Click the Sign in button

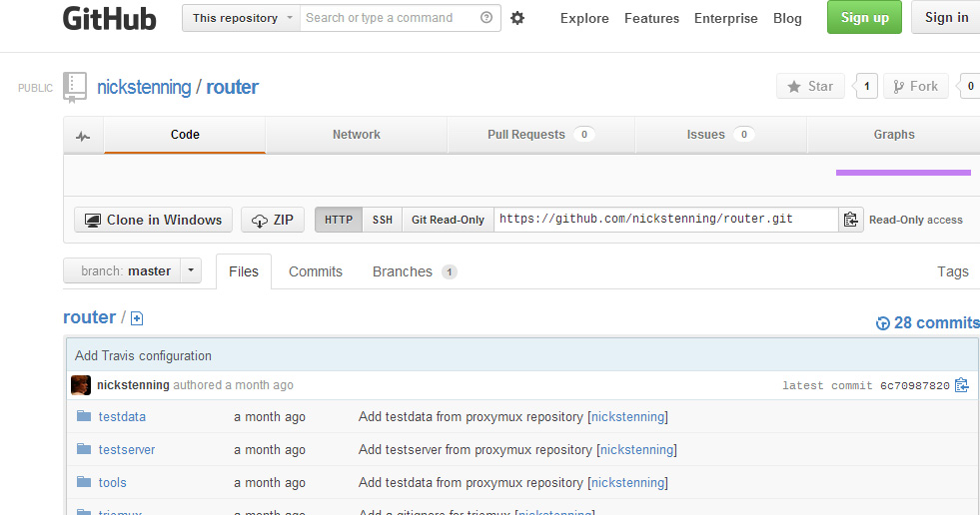pos(946,18)
